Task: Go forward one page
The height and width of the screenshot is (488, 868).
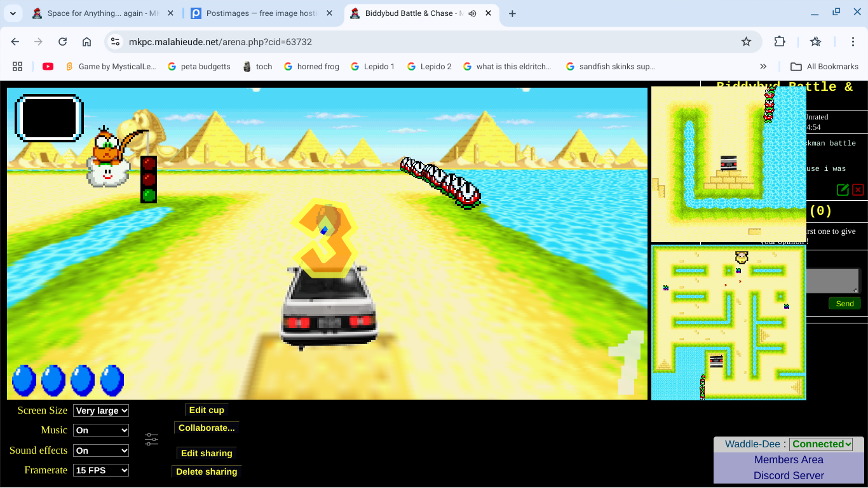Action: 39,41
